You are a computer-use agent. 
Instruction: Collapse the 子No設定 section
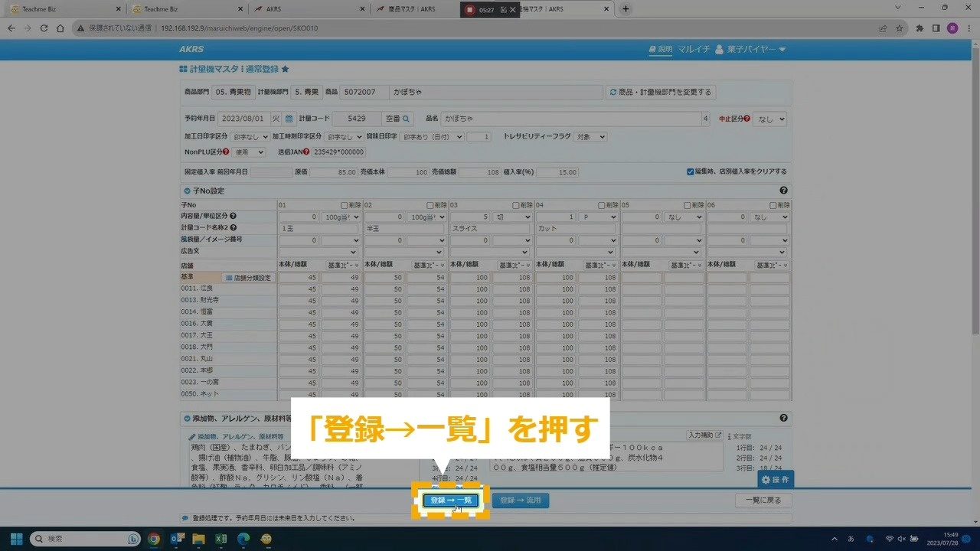tap(187, 191)
